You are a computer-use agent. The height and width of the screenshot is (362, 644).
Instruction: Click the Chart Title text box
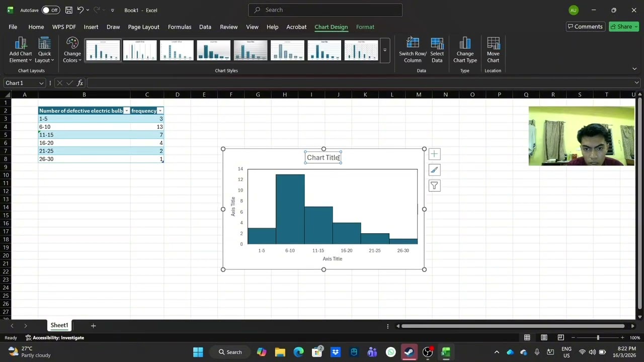[x=323, y=157]
